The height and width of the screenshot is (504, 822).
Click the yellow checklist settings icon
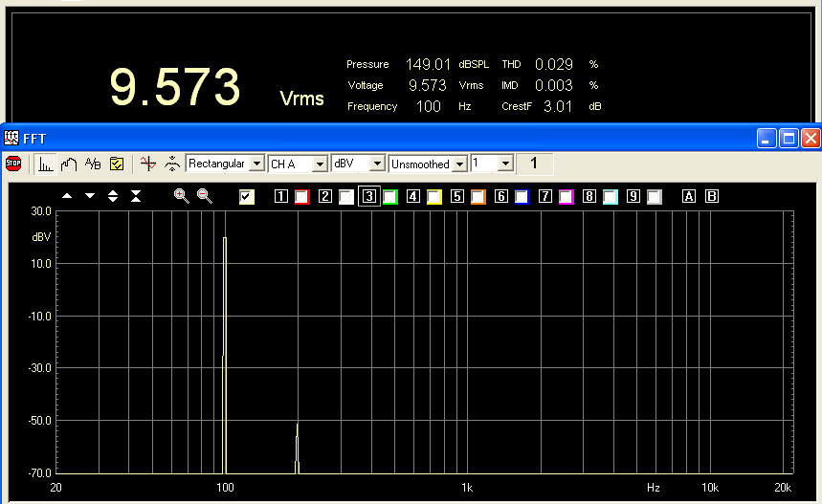tap(117, 164)
